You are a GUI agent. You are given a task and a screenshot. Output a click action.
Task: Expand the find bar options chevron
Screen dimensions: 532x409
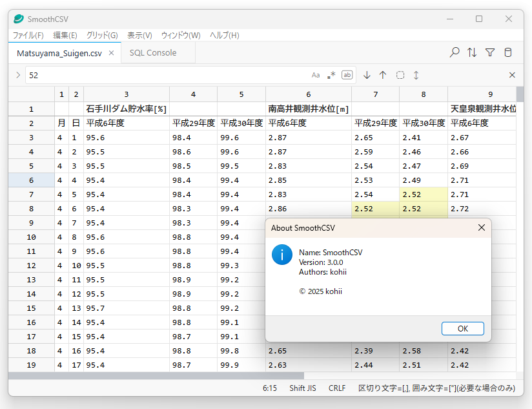point(17,75)
